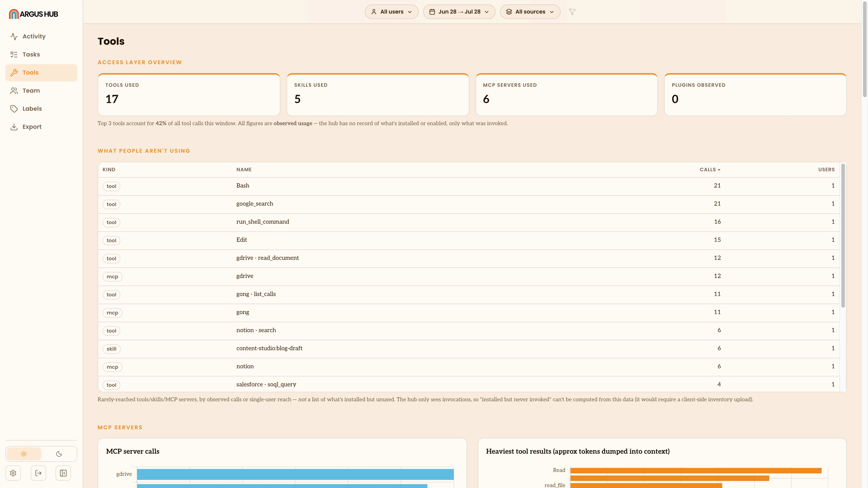Click the clear filters funnel icon
868x488 pixels.
point(572,12)
